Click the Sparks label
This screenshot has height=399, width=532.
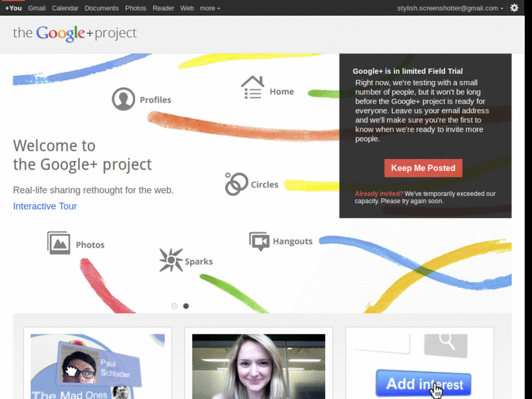click(198, 261)
